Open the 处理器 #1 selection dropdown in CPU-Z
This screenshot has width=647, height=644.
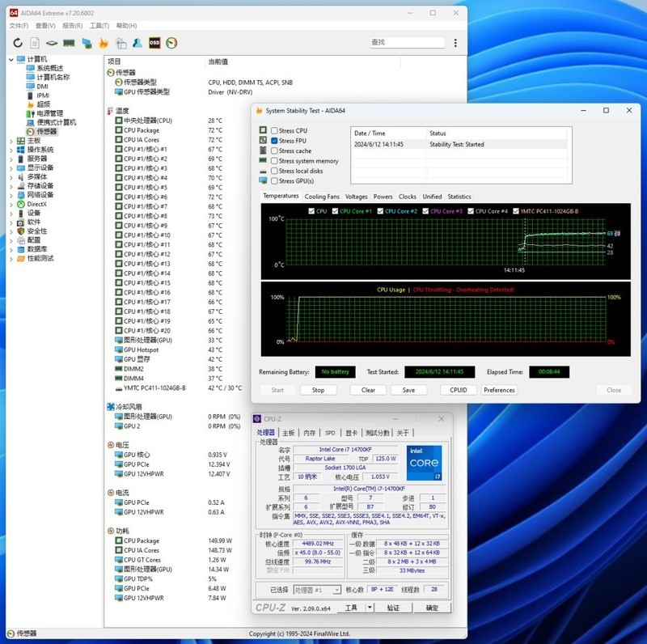(x=316, y=590)
